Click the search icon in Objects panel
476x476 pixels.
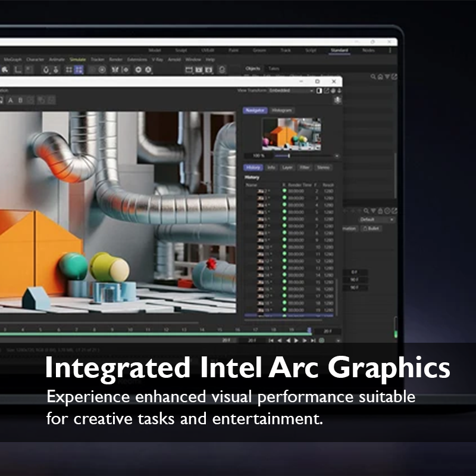coord(373,77)
